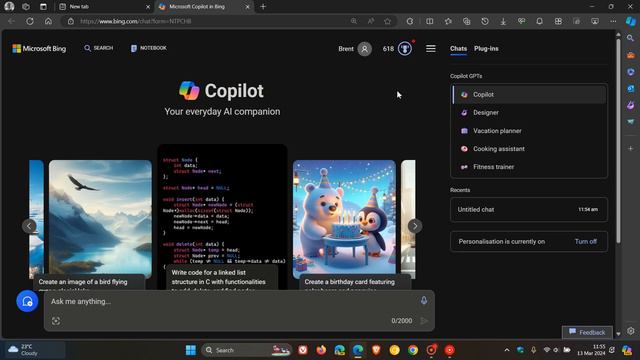Open the Windows Start menu

coord(191,350)
